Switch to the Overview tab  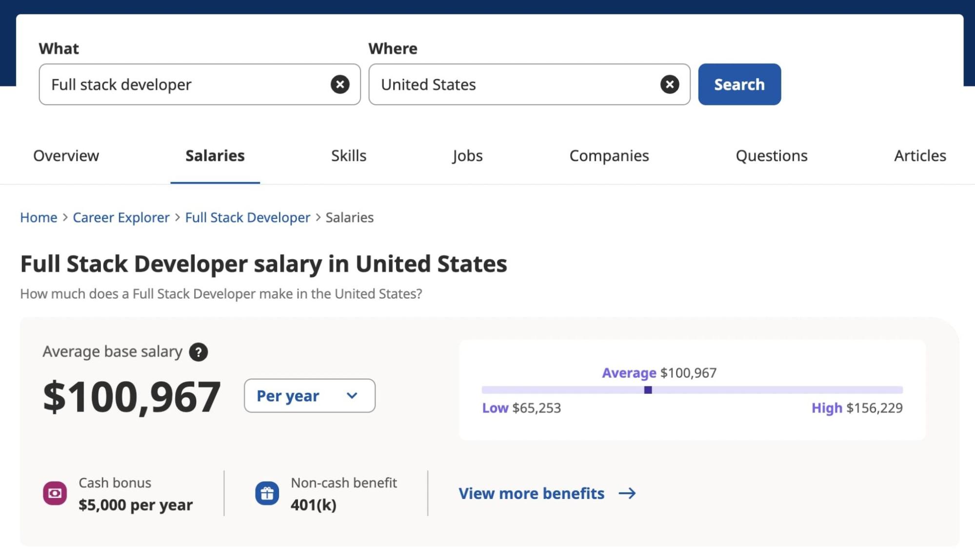pyautogui.click(x=66, y=156)
